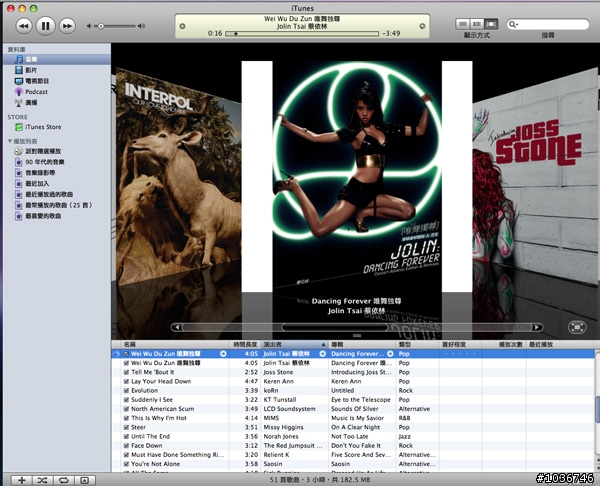Adjust the volume slider knob
The height and width of the screenshot is (486, 600).
pyautogui.click(x=101, y=26)
